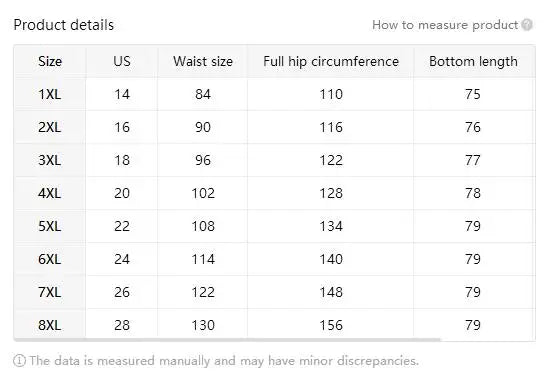The image size is (559, 386).
Task: Select the US column header
Action: [122, 61]
